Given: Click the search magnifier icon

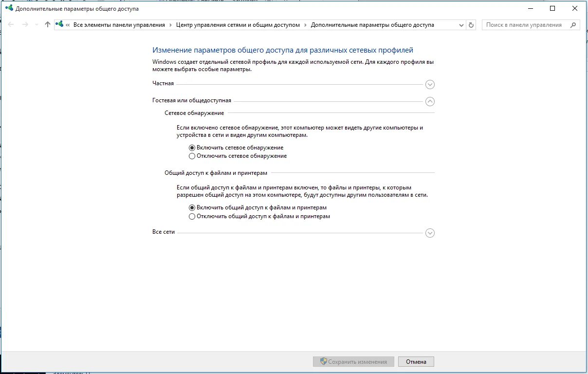Looking at the screenshot, I should (x=574, y=25).
